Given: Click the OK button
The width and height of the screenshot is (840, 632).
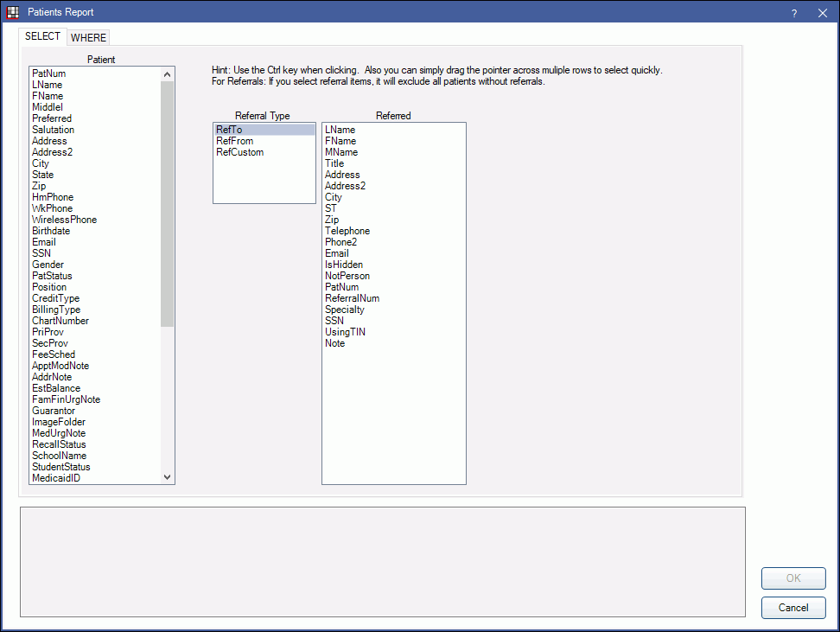Looking at the screenshot, I should click(793, 578).
